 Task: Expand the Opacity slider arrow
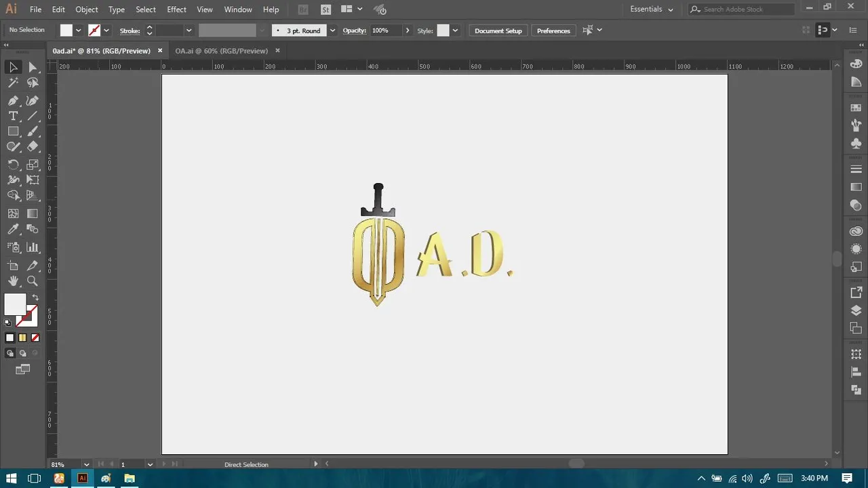coord(408,30)
